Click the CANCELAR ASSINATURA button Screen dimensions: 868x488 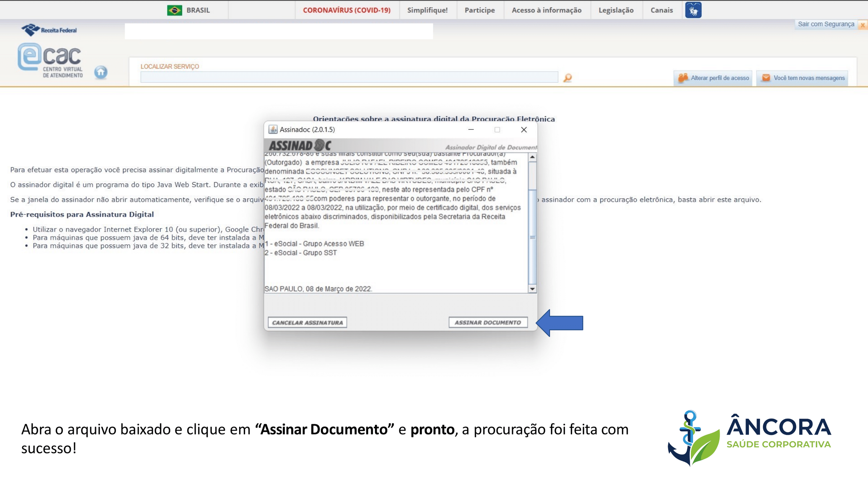307,322
